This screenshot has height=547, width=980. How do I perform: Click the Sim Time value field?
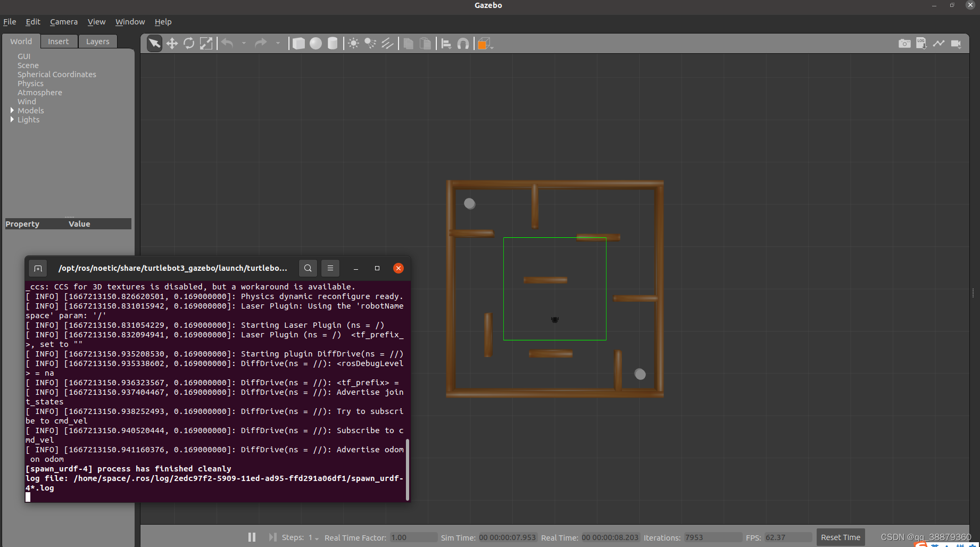pyautogui.click(x=508, y=537)
